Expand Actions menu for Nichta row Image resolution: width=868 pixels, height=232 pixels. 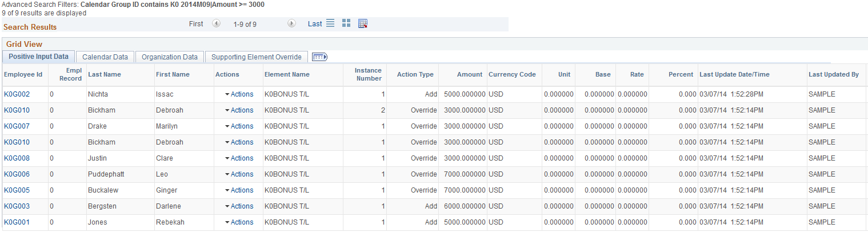(x=239, y=94)
